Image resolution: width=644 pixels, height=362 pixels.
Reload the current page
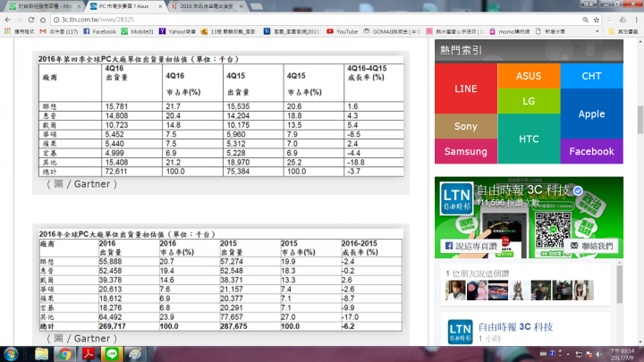31,20
